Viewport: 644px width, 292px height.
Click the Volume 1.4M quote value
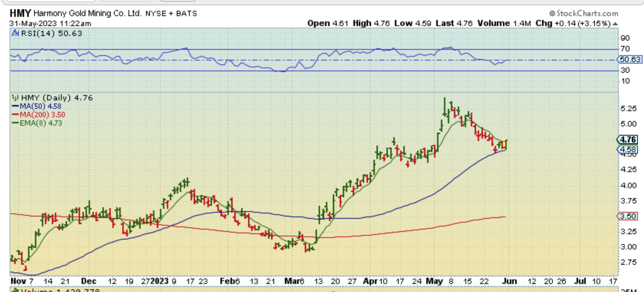point(504,23)
